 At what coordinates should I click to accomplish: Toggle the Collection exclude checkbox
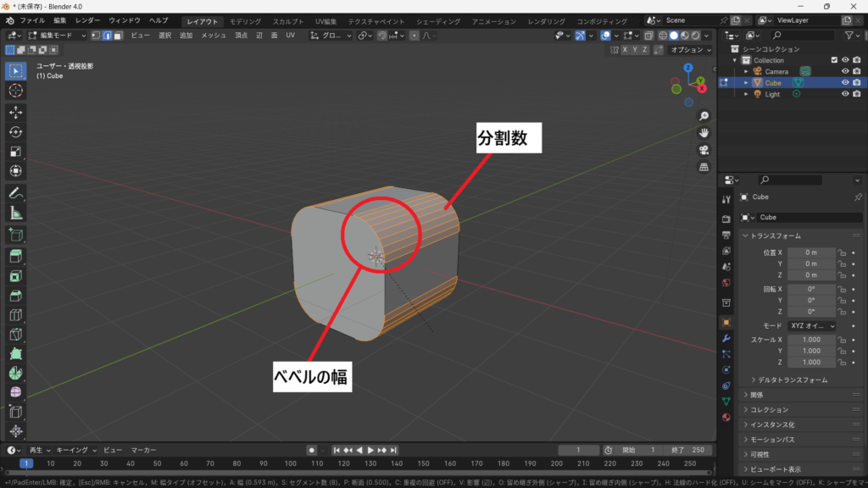pyautogui.click(x=834, y=60)
